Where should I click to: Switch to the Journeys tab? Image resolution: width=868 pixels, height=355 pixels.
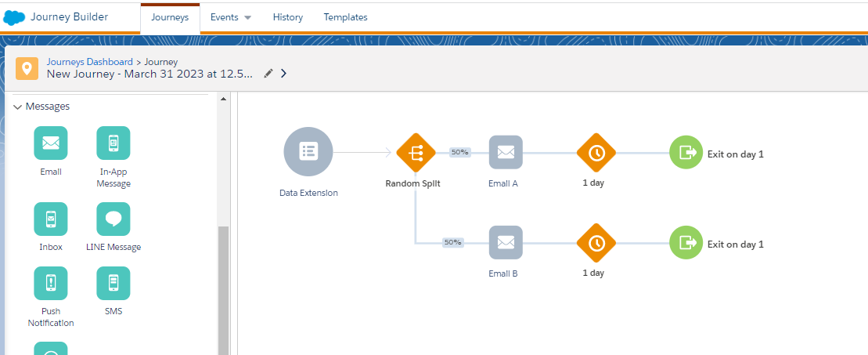pyautogui.click(x=170, y=17)
